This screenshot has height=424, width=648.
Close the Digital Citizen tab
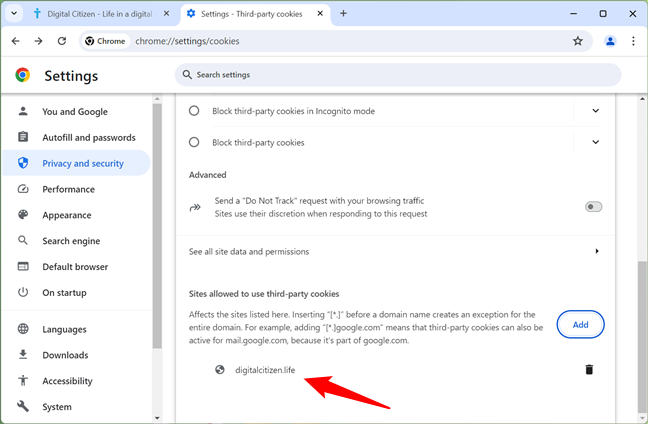166,14
